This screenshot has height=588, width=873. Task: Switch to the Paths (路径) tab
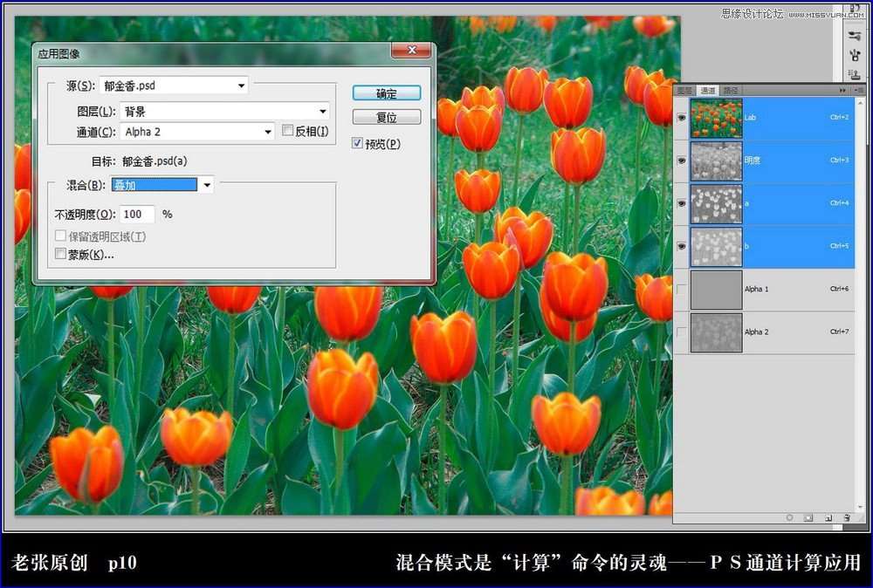[731, 90]
